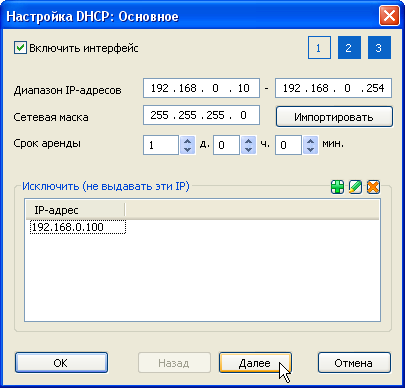
Task: Increase lease days with up arrow
Action: [x=187, y=141]
